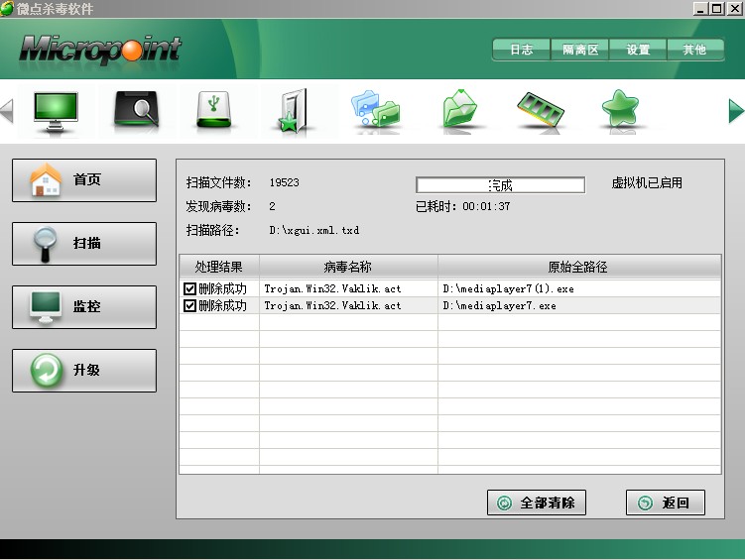Click Trojan.Win32.Vaklik.act in the second row

332,305
